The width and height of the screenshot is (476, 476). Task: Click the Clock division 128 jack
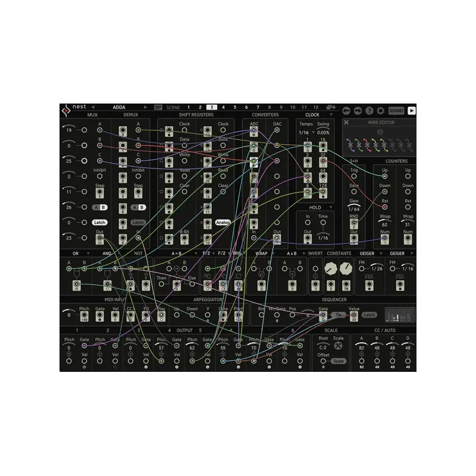click(x=323, y=193)
